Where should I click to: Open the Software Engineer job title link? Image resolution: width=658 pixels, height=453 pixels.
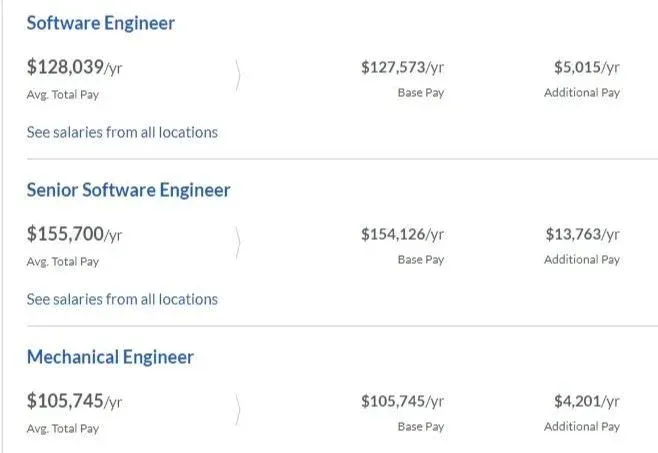tap(100, 23)
